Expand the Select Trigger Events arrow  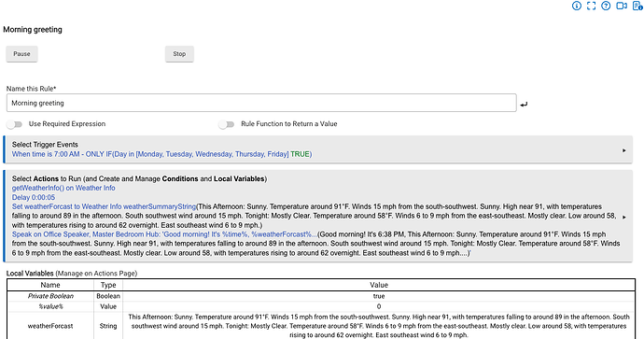tap(623, 150)
